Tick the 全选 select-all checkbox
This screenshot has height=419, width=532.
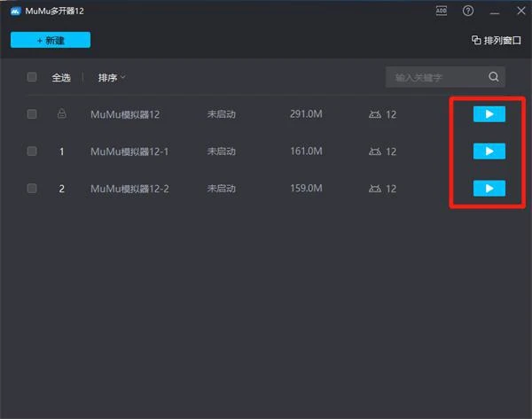pyautogui.click(x=32, y=77)
